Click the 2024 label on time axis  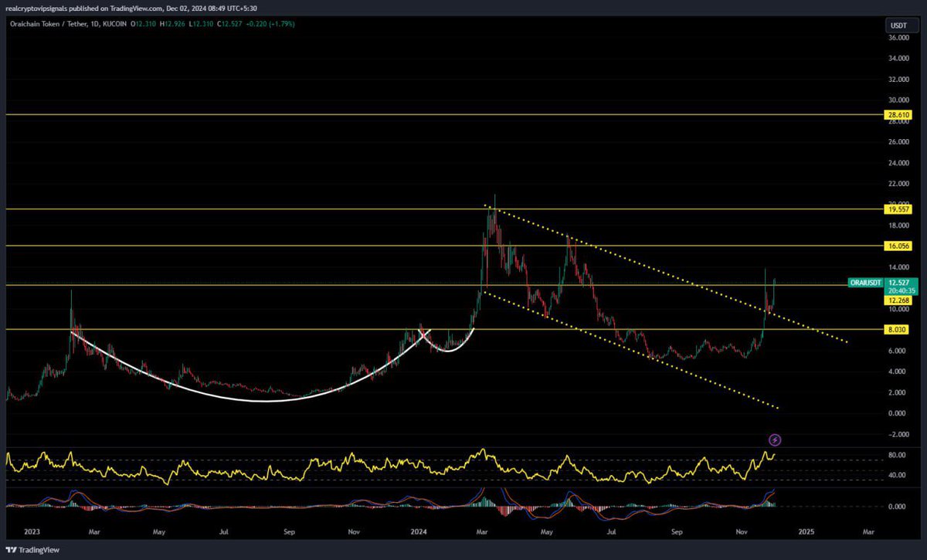419,531
